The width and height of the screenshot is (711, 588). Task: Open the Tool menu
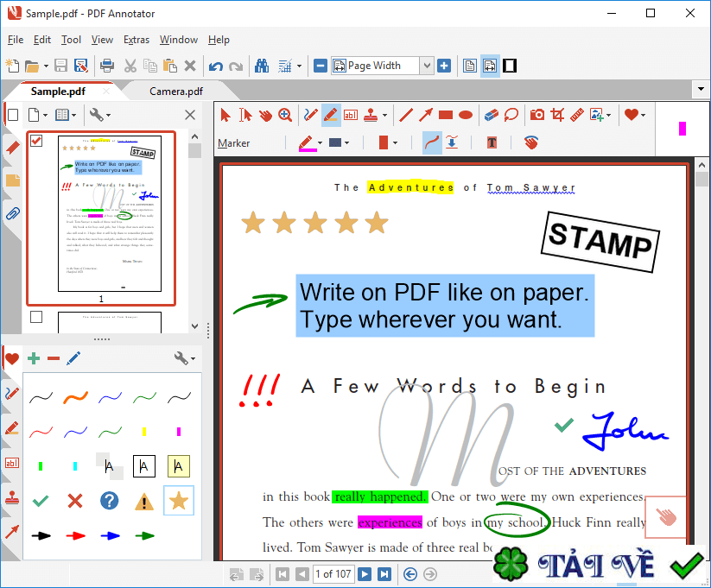click(71, 40)
